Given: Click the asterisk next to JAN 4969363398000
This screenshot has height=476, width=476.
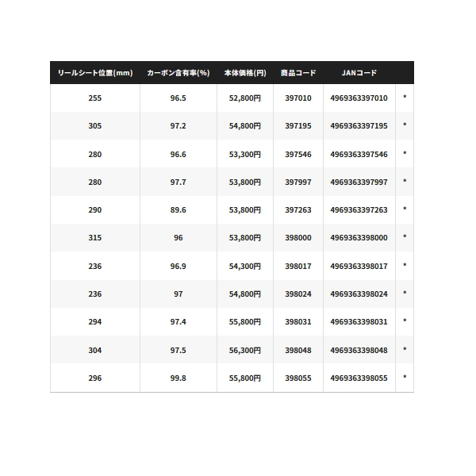Looking at the screenshot, I should 405,236.
